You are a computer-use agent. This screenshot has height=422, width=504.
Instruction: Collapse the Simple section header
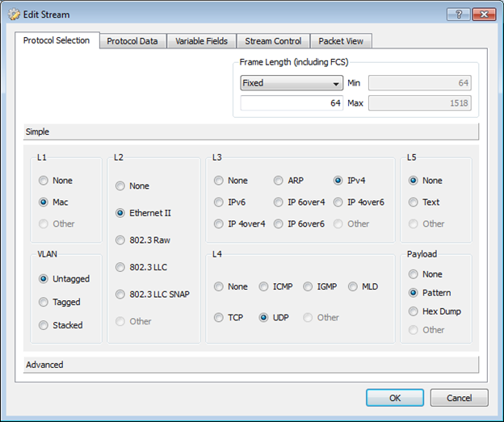point(251,132)
